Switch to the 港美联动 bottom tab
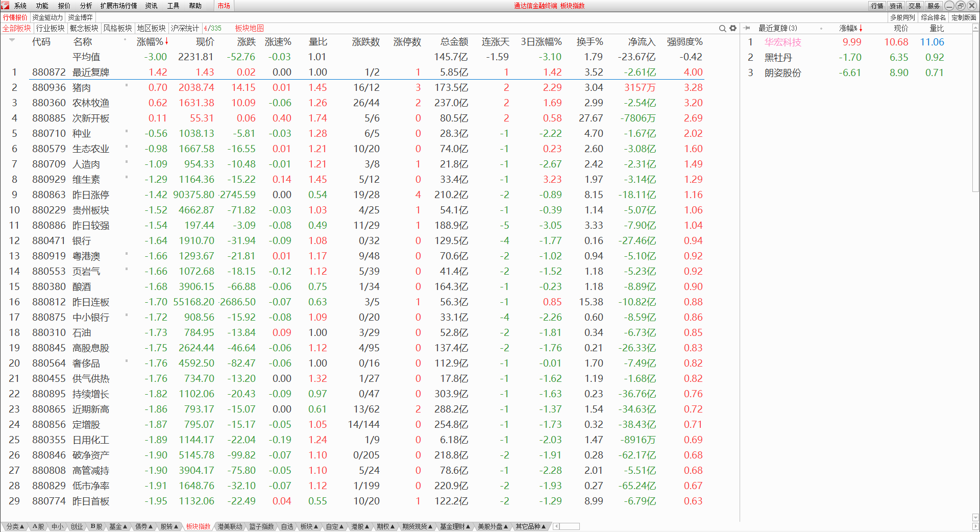 point(230,526)
